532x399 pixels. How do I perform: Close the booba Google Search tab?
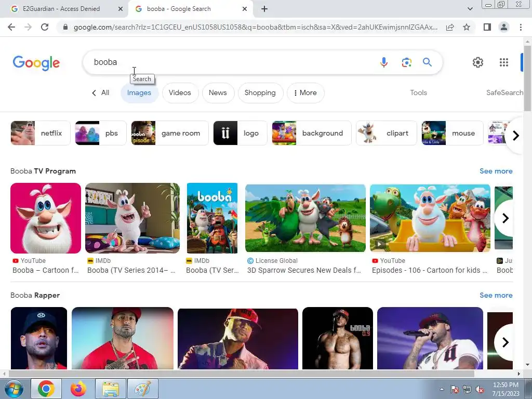point(245,9)
